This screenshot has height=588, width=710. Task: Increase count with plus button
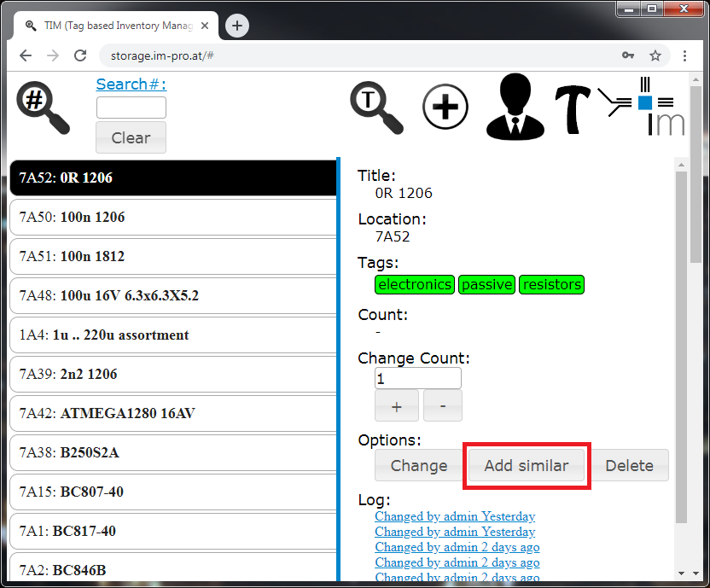tap(397, 406)
